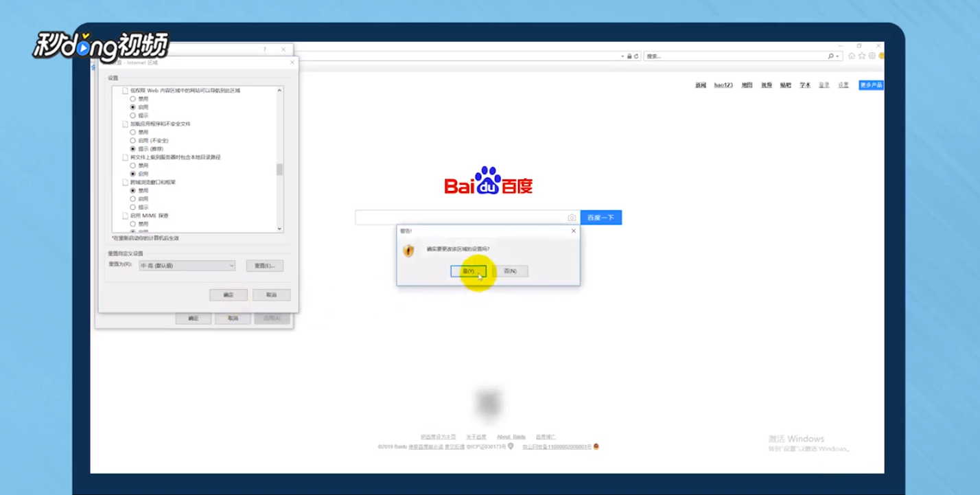Image resolution: width=980 pixels, height=495 pixels.
Task: Click the scroll-up arrow of the settings list
Action: point(279,91)
